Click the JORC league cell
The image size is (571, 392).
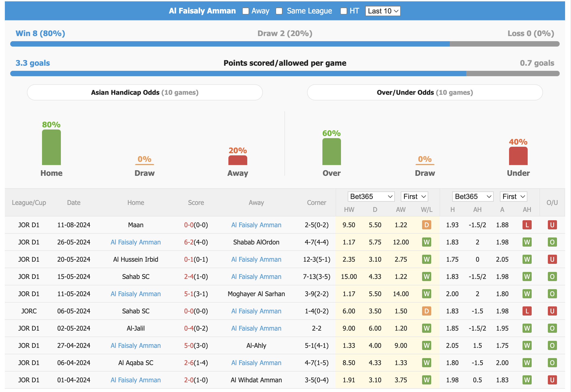pyautogui.click(x=29, y=311)
